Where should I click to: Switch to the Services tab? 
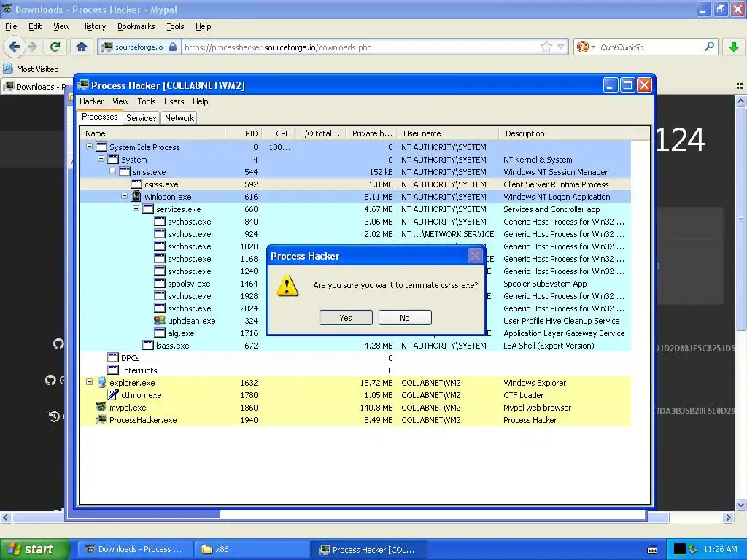141,117
